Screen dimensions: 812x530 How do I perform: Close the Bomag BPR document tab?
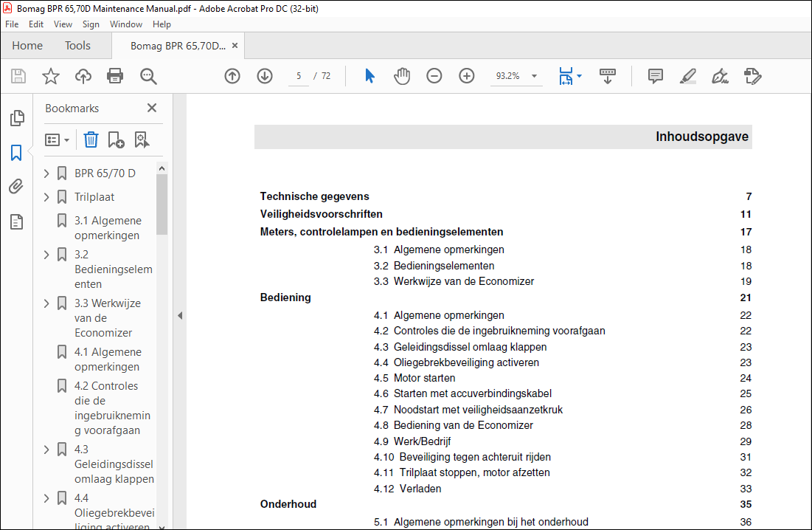(x=235, y=46)
